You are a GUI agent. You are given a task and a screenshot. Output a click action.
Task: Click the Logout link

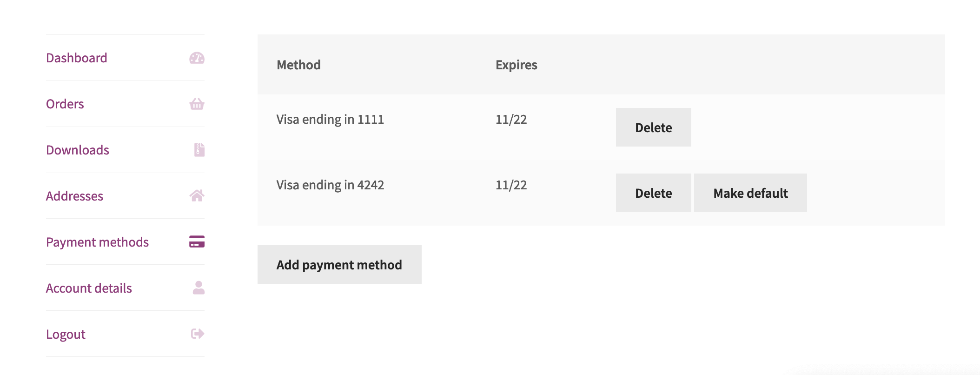pos(66,335)
